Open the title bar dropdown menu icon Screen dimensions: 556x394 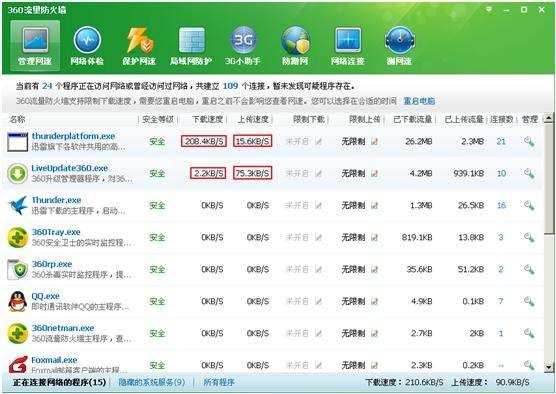[x=489, y=9]
